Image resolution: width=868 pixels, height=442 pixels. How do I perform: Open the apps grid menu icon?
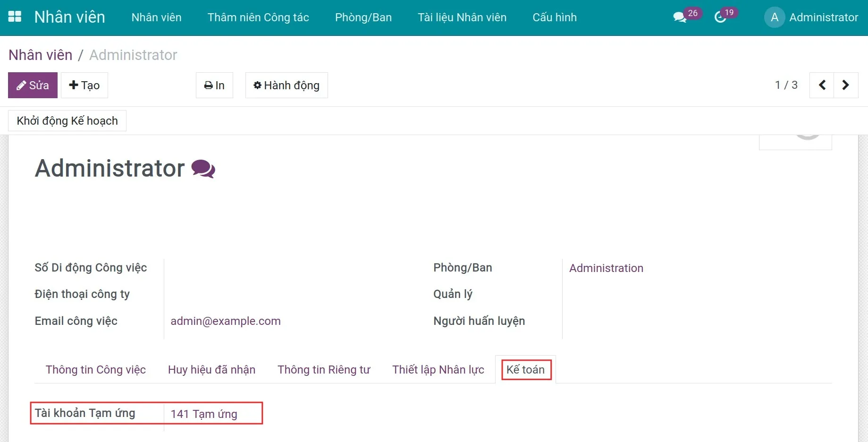pos(15,17)
